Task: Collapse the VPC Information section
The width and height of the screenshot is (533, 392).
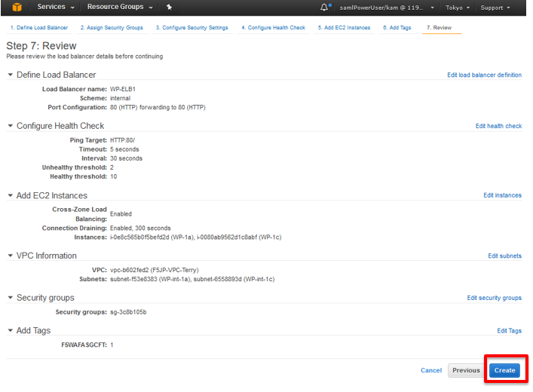Action: [x=11, y=256]
